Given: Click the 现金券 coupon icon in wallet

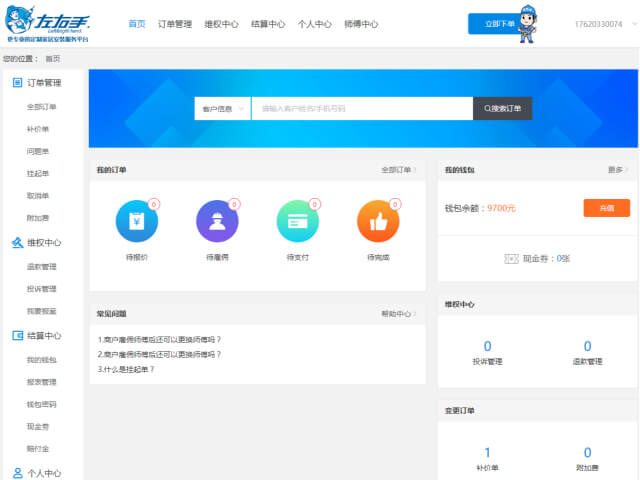Looking at the screenshot, I should [x=512, y=258].
